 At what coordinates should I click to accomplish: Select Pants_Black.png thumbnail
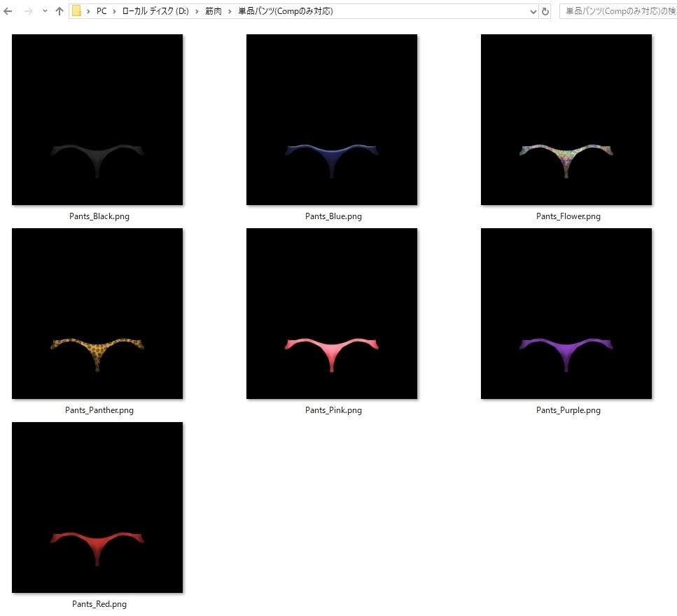[x=97, y=120]
